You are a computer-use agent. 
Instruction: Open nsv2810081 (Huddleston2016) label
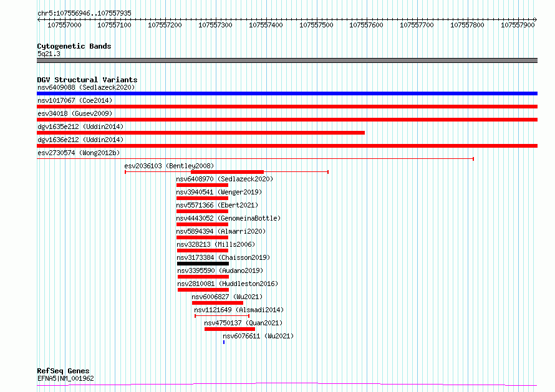pos(228,284)
